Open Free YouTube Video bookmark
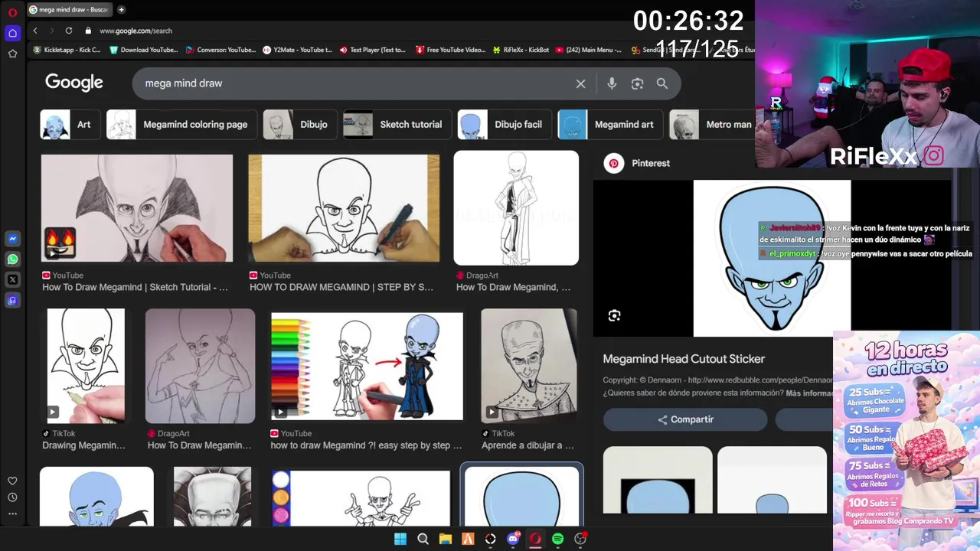 (450, 50)
